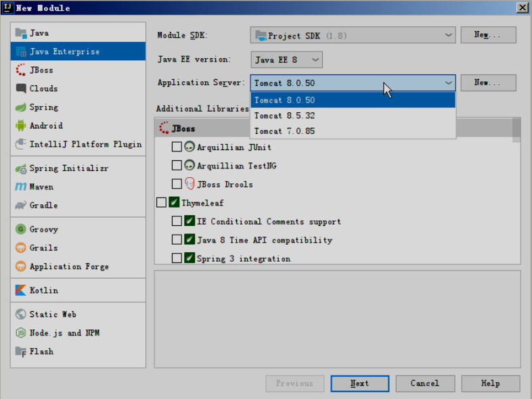This screenshot has height=399, width=532.
Task: Select Static Web module type
Action: [x=78, y=314]
